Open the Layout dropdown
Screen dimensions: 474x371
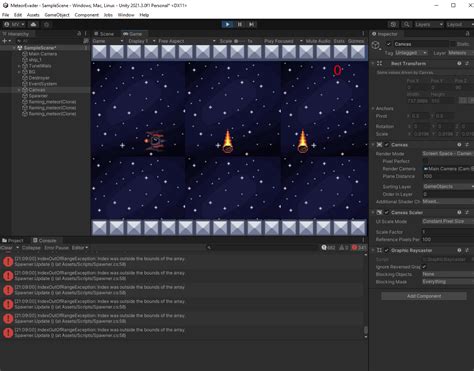coord(460,24)
